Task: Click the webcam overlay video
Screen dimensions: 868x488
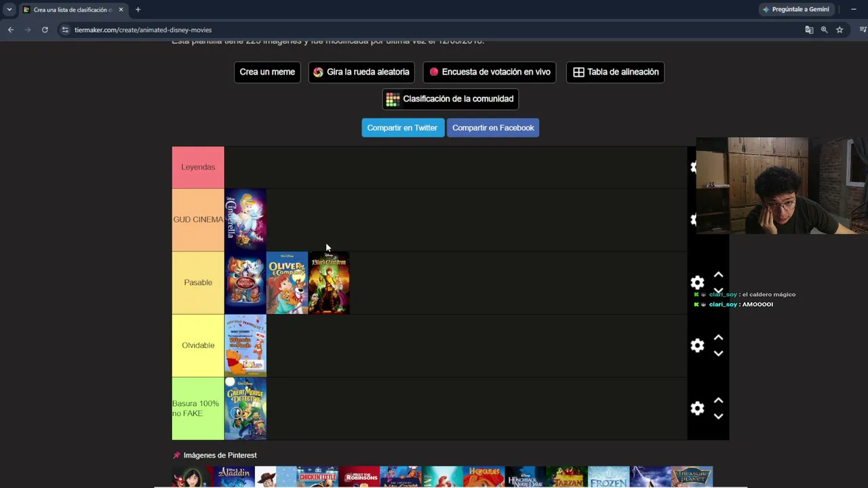Action: tap(782, 186)
